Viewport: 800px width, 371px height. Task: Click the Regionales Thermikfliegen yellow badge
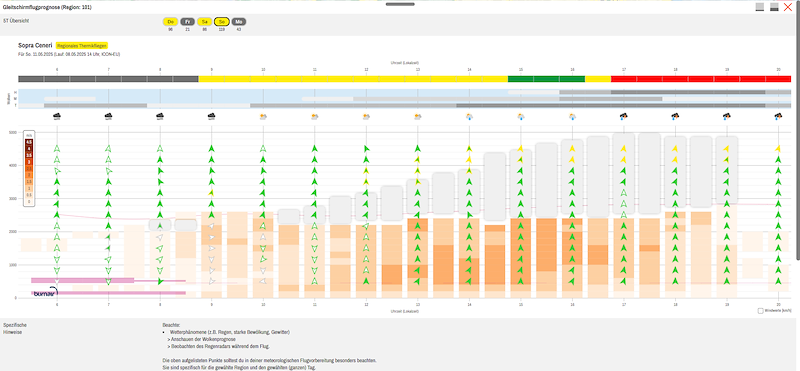tap(82, 45)
